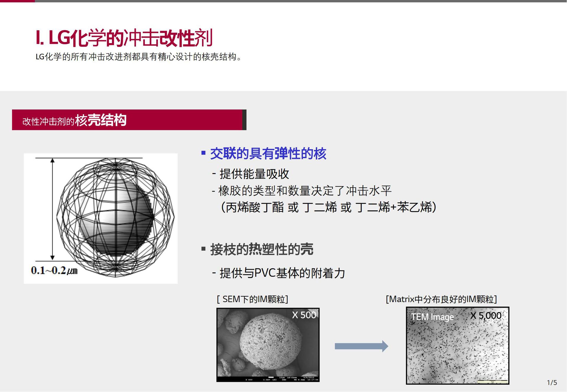Click the text '提供能量吸收'
The height and width of the screenshot is (392, 567).
point(254,174)
